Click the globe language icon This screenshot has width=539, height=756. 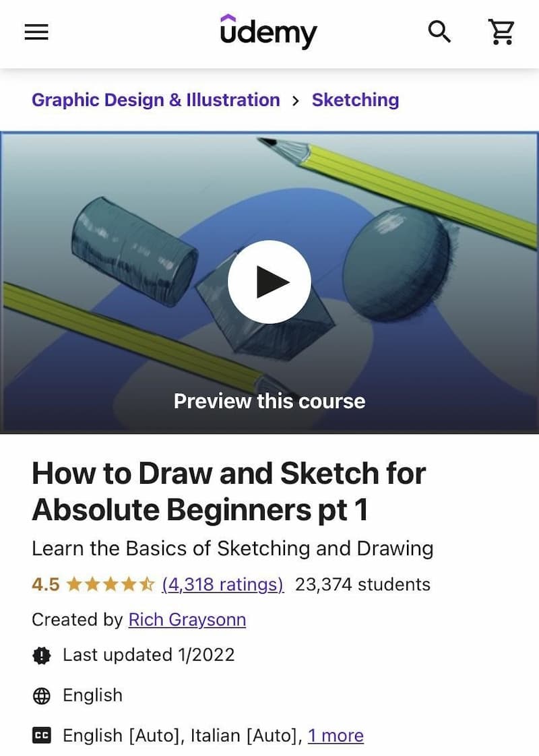pyautogui.click(x=42, y=696)
